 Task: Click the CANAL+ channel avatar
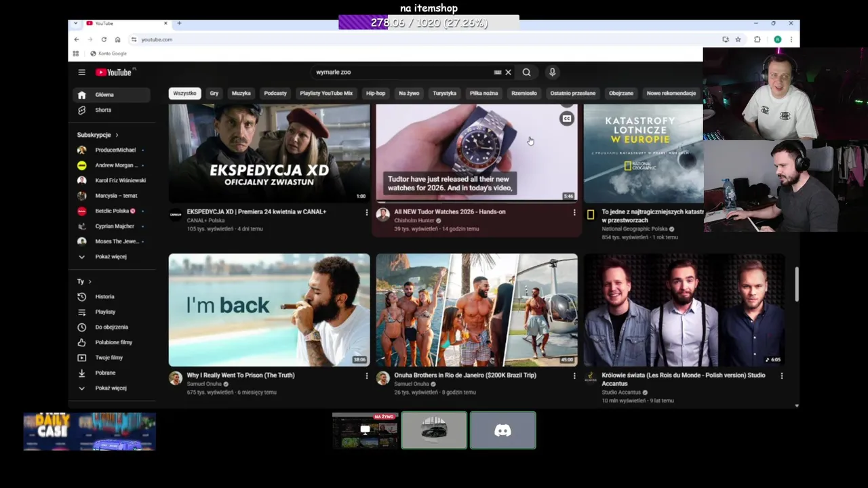pos(176,215)
